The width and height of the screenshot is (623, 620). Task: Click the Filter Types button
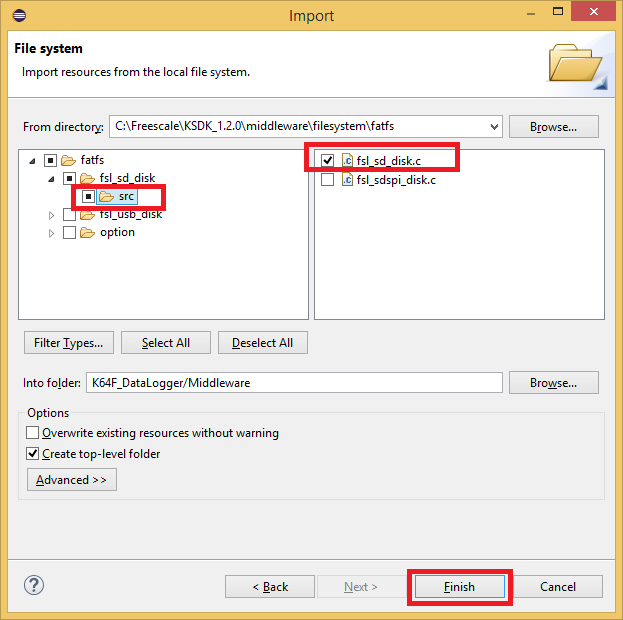click(68, 343)
